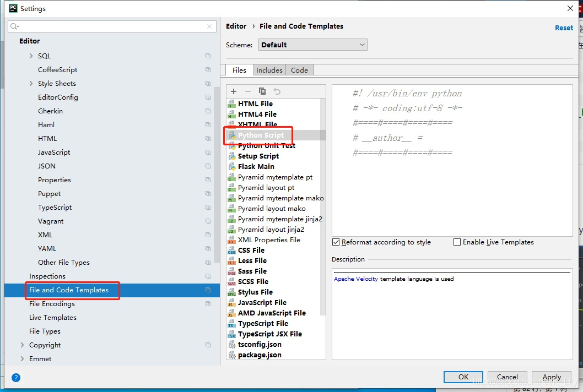Screen dimensions: 583x392
Task: Click the HTML File template icon
Action: 231,104
